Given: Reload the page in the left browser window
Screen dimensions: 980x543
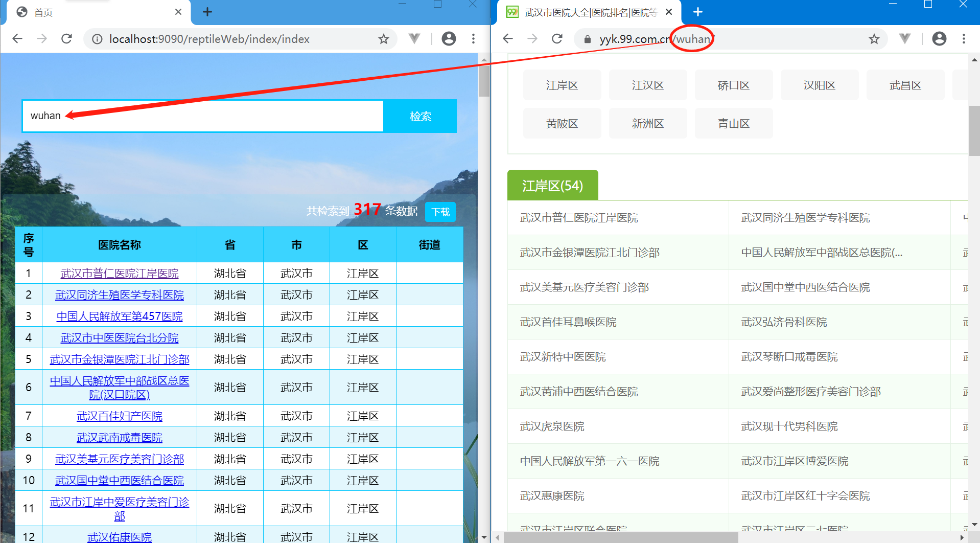Looking at the screenshot, I should (x=66, y=39).
